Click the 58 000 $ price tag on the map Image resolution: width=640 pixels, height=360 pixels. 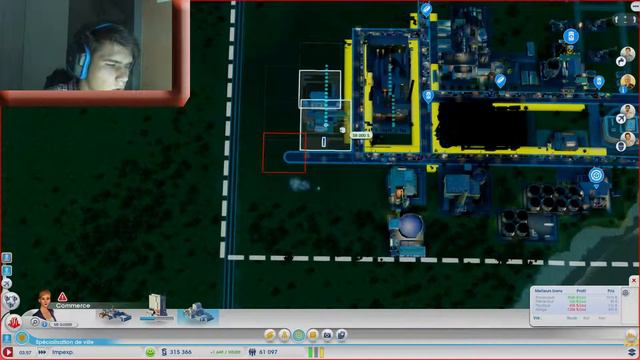point(361,135)
